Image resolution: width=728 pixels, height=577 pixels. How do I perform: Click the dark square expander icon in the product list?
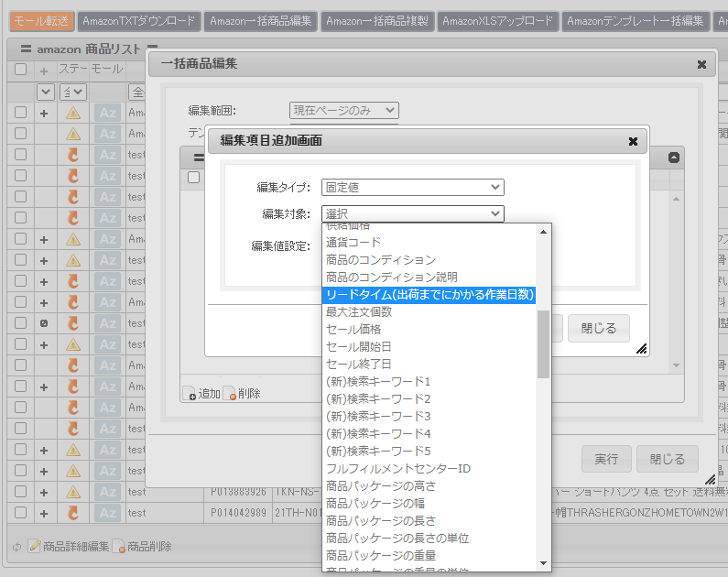pos(44,323)
